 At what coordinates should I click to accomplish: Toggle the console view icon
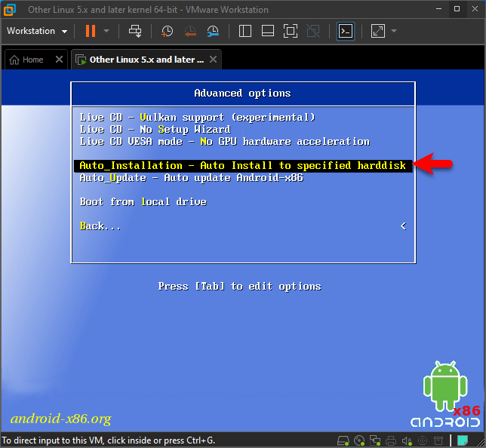point(346,31)
